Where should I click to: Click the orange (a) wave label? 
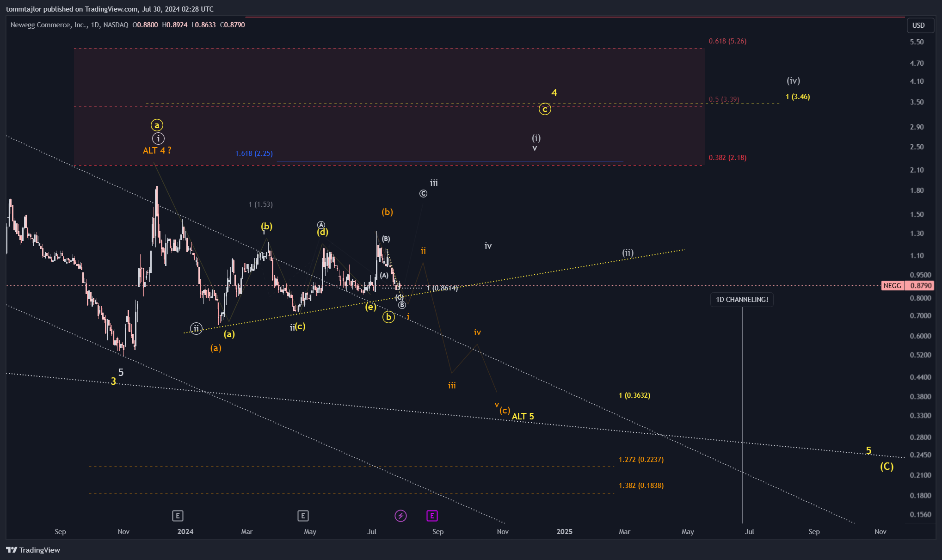[215, 348]
